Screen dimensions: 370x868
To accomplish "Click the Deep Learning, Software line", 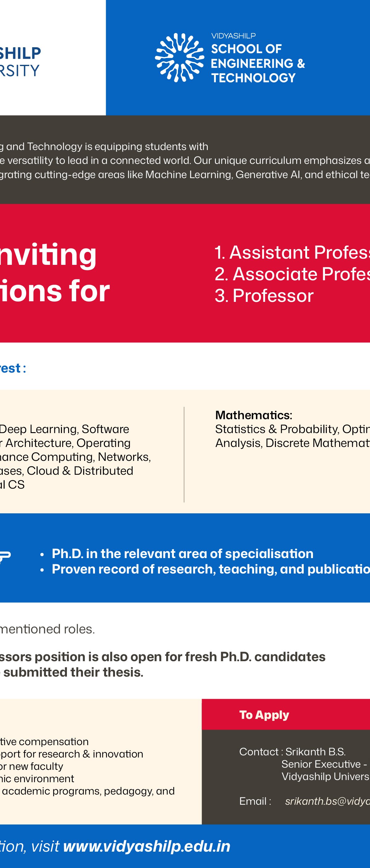I will pyautogui.click(x=64, y=429).
